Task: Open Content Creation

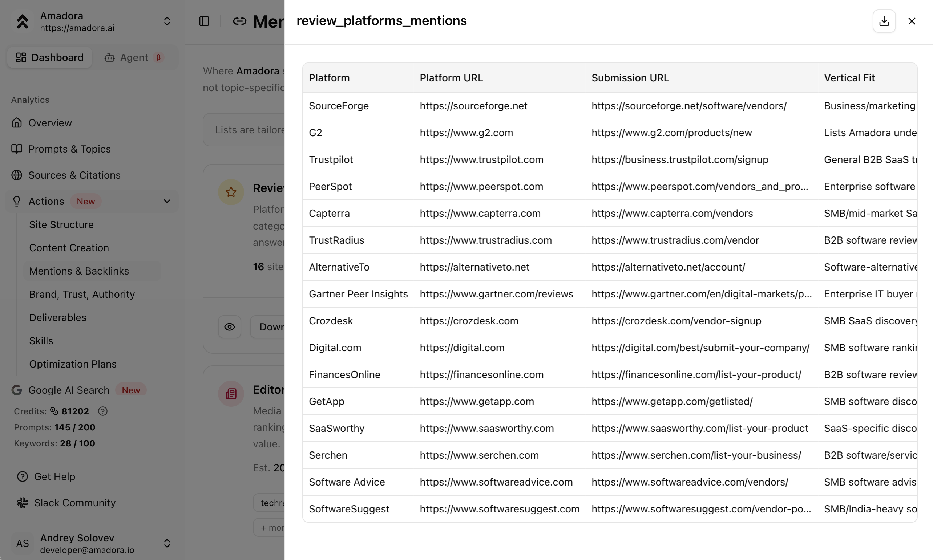Action: 69,248
